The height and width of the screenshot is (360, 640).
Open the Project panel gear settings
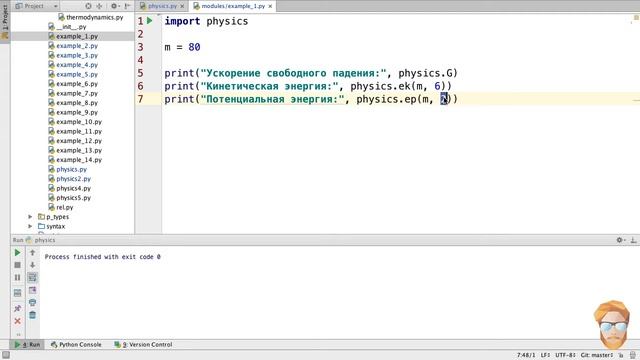pyautogui.click(x=115, y=6)
